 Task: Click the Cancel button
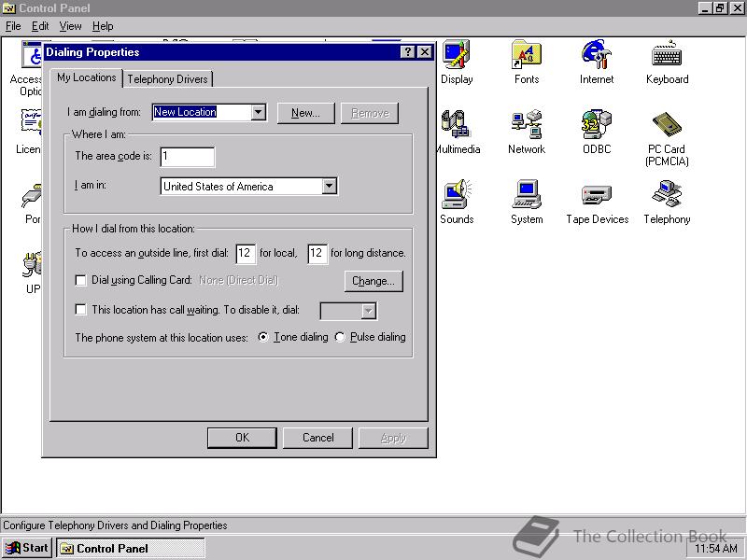(x=317, y=438)
